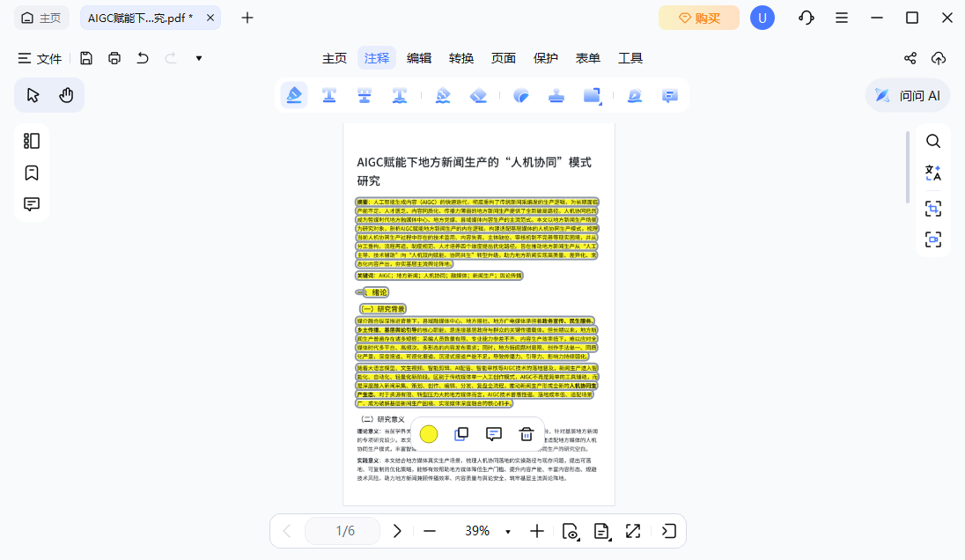This screenshot has height=560, width=965.
Task: Select the signature pen tool
Action: [635, 95]
